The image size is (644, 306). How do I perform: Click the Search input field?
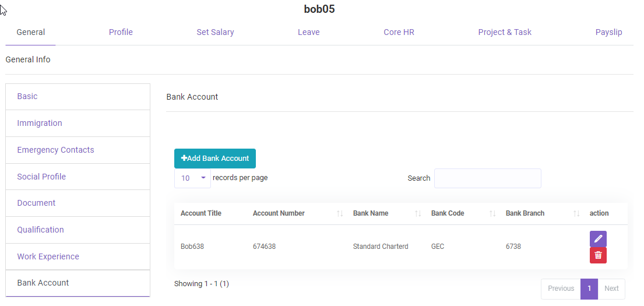(487, 178)
